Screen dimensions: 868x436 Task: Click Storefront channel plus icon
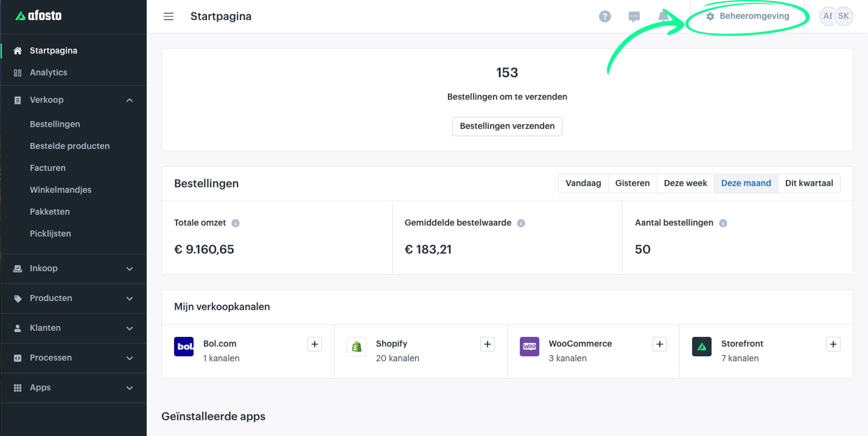pyautogui.click(x=834, y=344)
